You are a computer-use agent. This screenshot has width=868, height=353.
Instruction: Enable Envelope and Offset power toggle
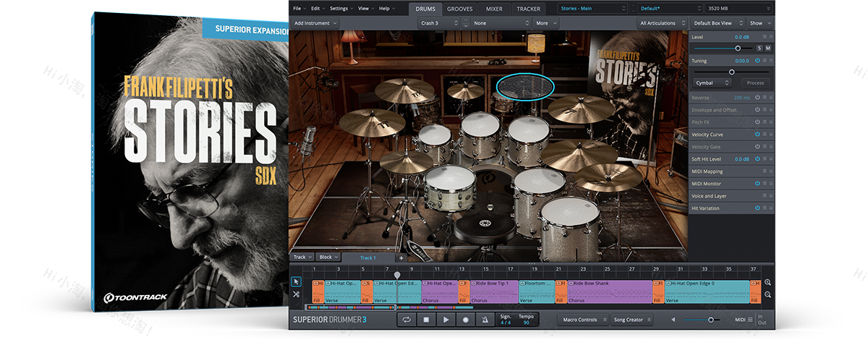point(757,110)
